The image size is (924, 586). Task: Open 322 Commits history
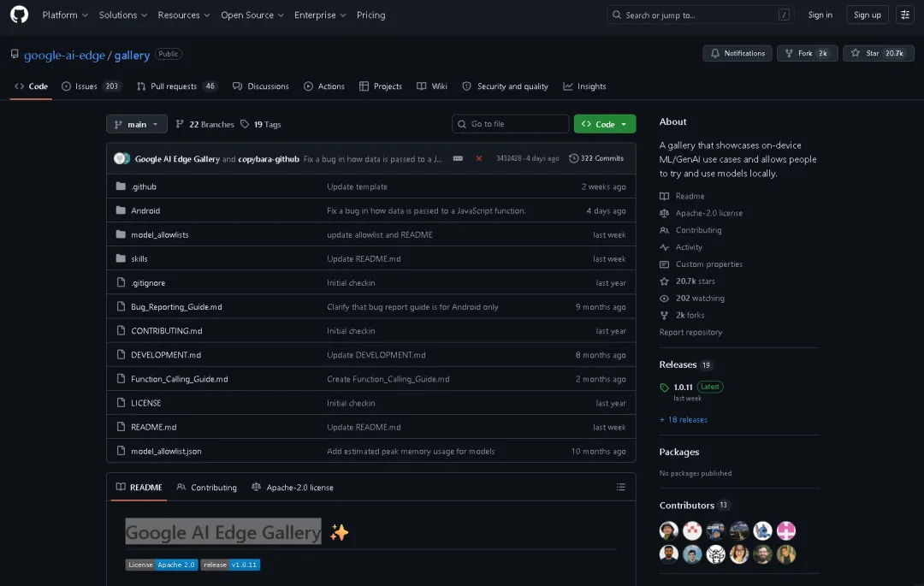tap(596, 158)
